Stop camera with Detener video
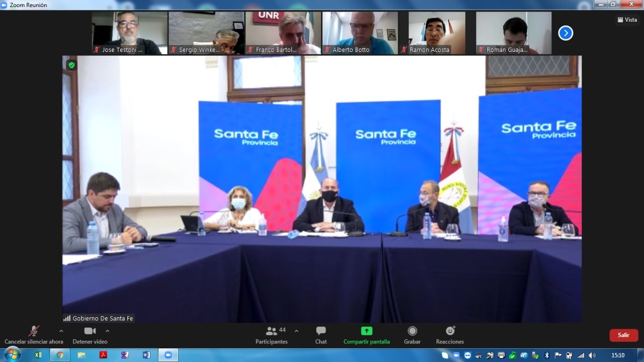The width and height of the screenshot is (644, 362). point(90,335)
